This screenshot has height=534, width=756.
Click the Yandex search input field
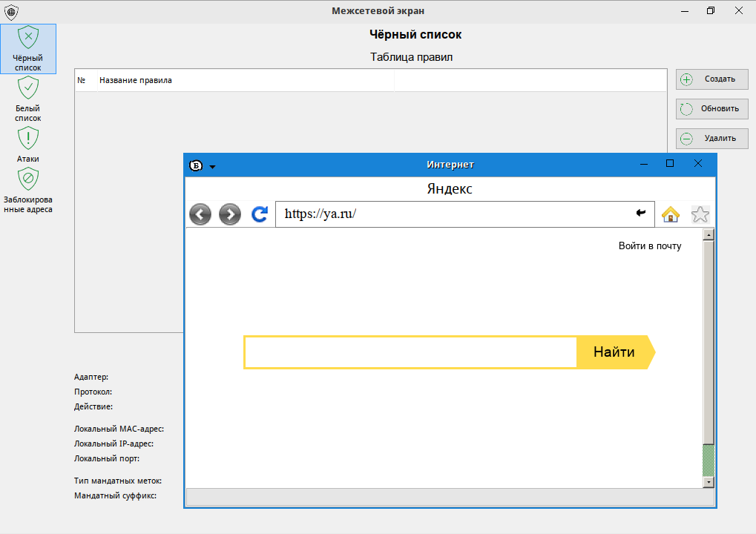pos(410,352)
